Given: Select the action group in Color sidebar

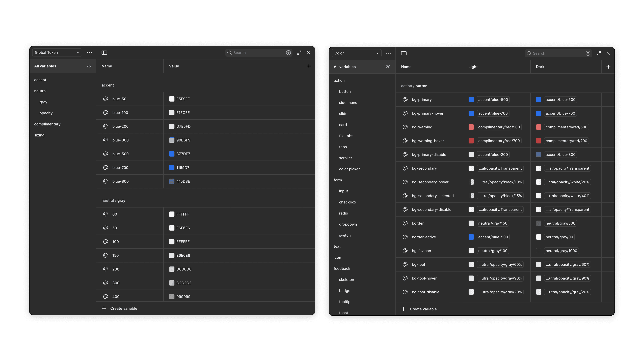Looking at the screenshot, I should tap(339, 80).
